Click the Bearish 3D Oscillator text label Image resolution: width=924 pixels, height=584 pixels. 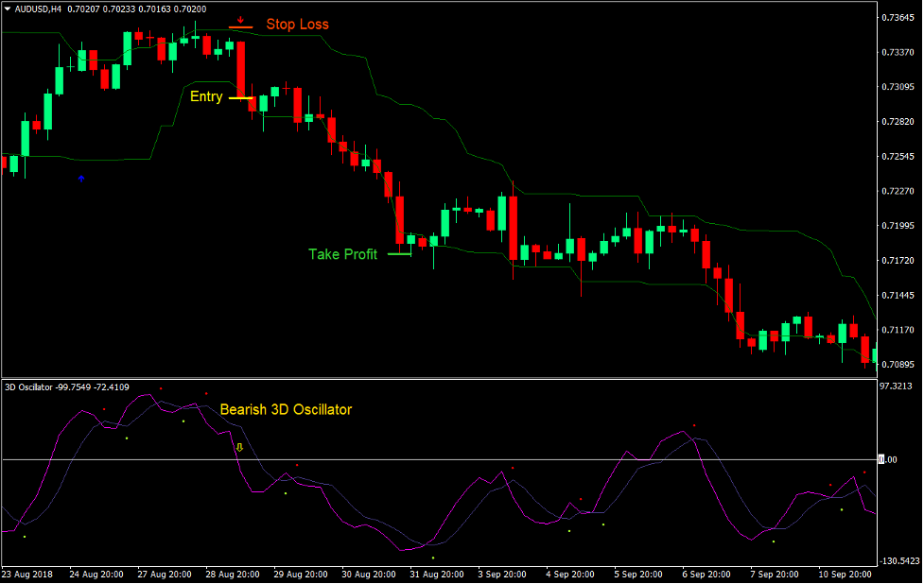(286, 410)
